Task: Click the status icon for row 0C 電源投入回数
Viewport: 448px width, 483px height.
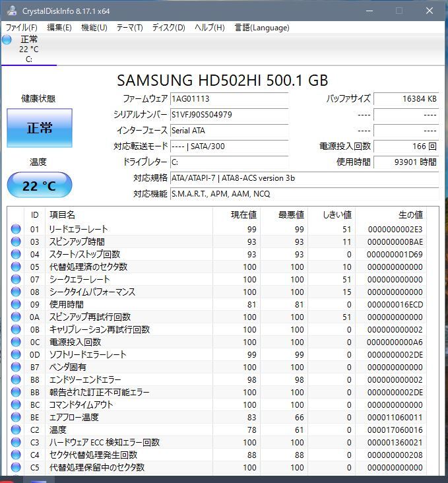Action: pyautogui.click(x=16, y=342)
